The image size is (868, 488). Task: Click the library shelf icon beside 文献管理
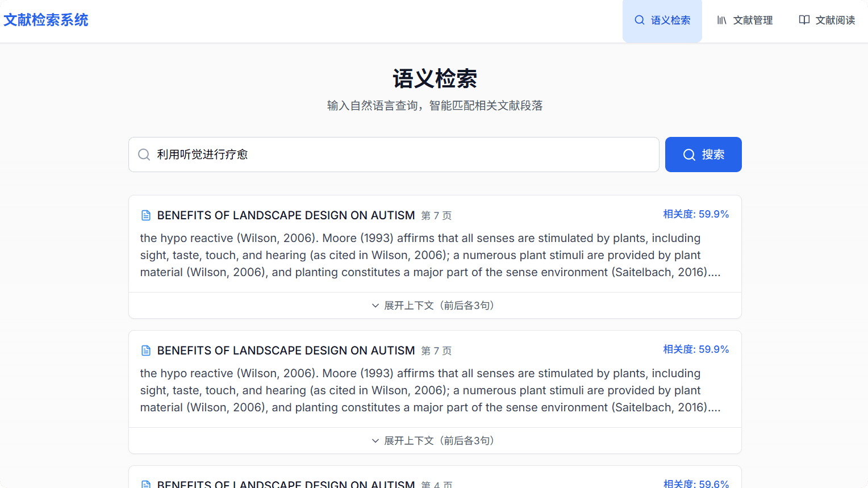[x=721, y=20]
